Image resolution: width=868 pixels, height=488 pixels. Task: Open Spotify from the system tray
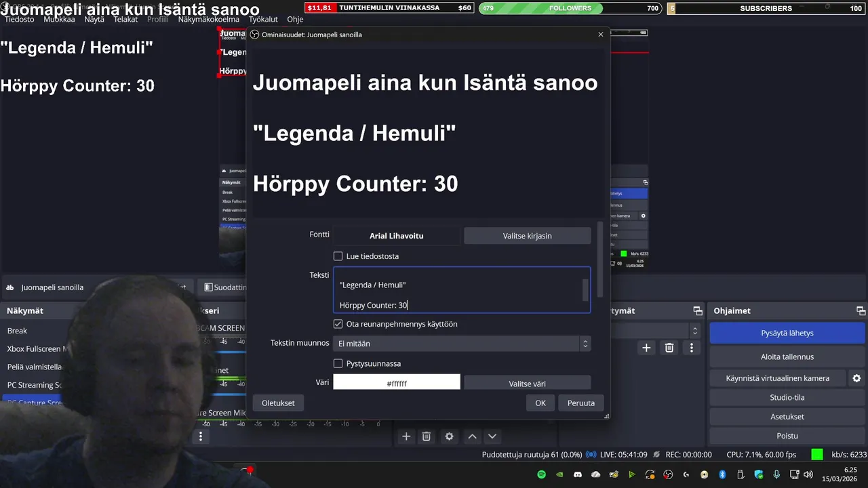tap(542, 474)
